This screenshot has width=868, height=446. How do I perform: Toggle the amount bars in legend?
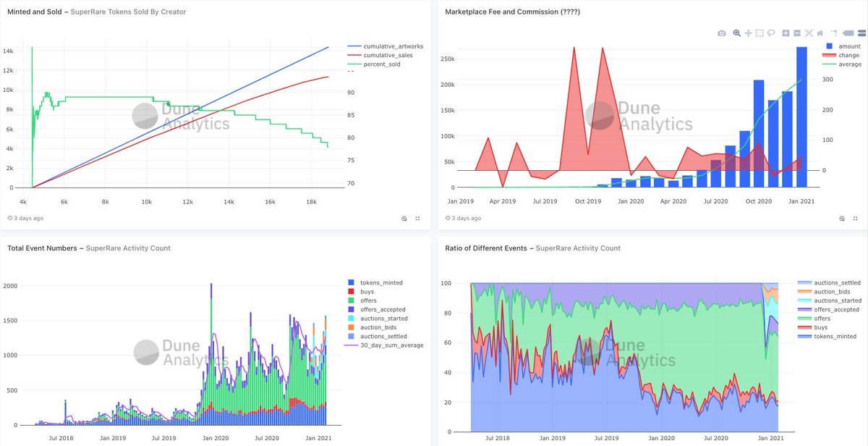pyautogui.click(x=843, y=46)
